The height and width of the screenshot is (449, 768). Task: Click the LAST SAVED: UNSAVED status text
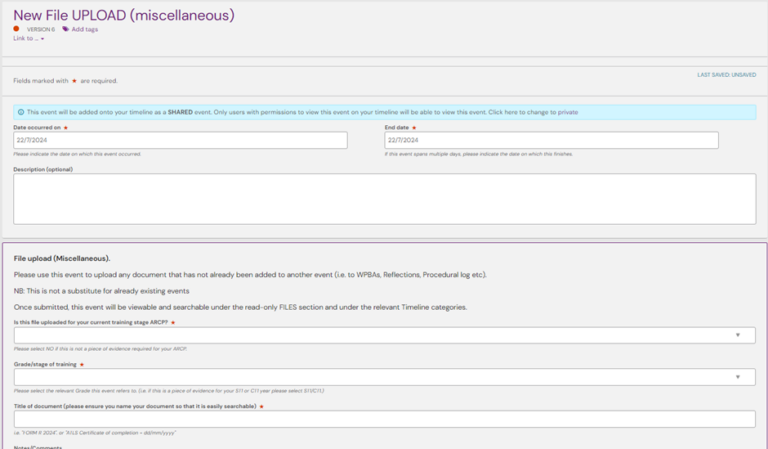[x=726, y=75]
